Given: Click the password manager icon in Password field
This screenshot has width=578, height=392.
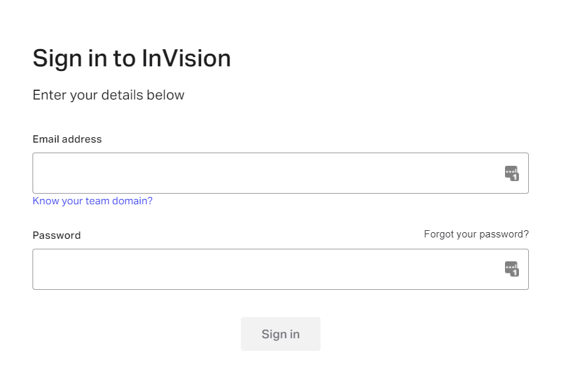Looking at the screenshot, I should coord(512,269).
